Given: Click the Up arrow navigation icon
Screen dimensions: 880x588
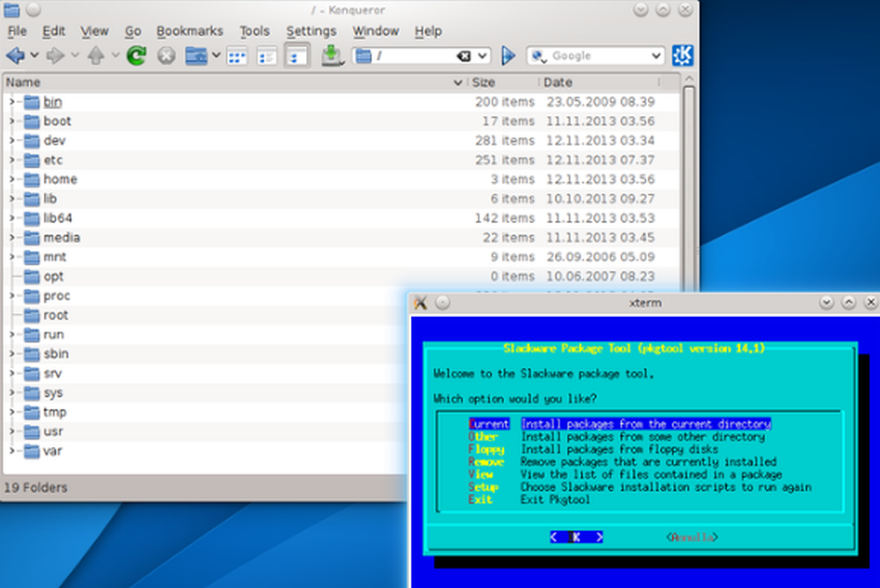Looking at the screenshot, I should (96, 55).
